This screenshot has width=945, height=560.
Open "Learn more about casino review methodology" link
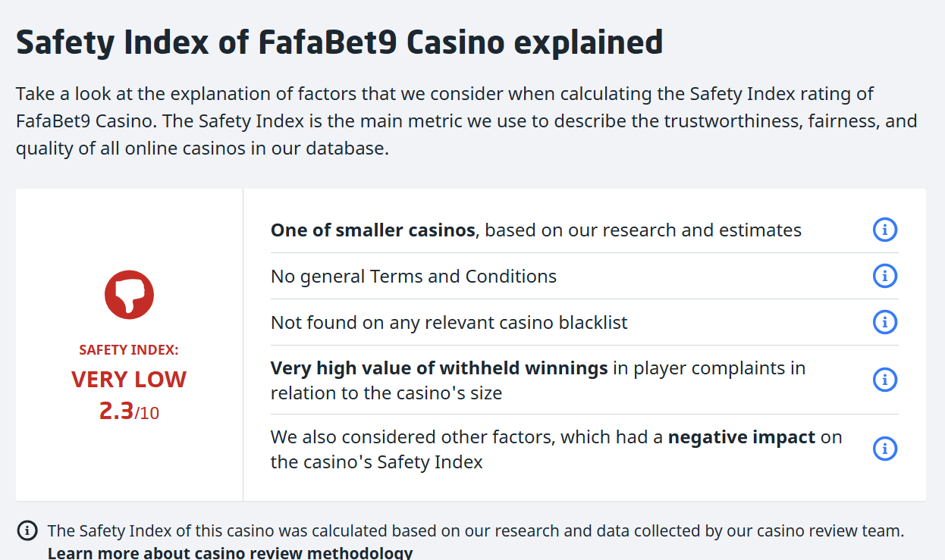point(230,552)
